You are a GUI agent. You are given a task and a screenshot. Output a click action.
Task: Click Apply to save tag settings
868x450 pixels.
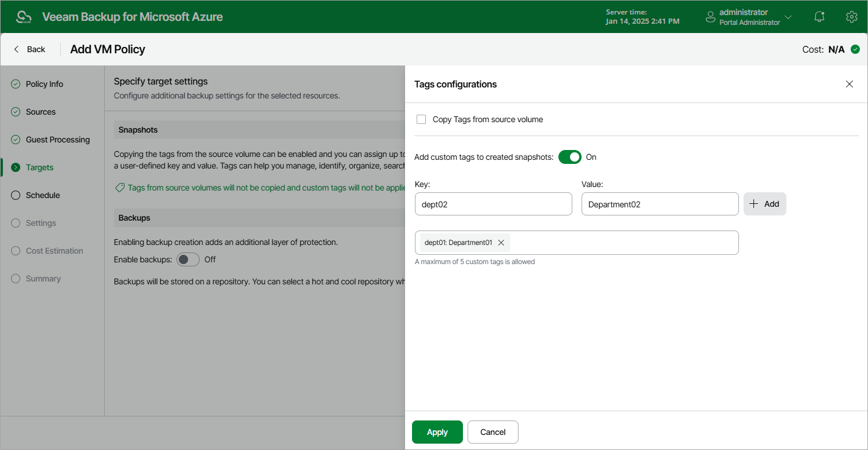click(437, 432)
